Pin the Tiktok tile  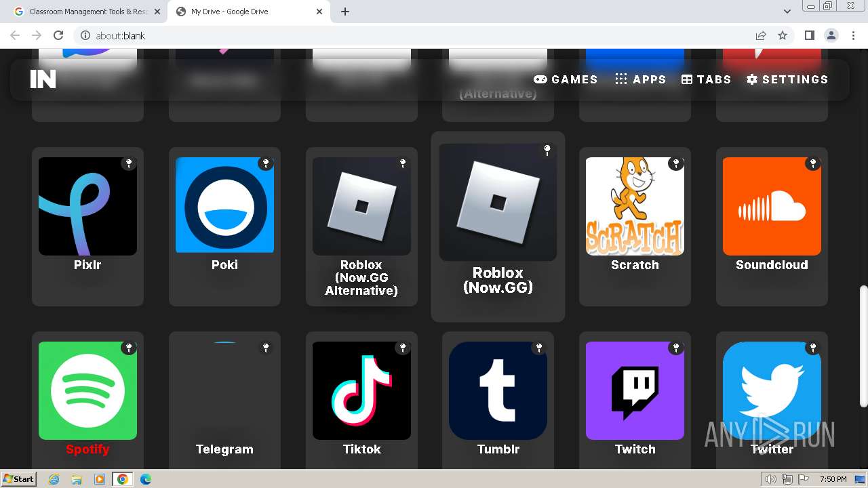click(x=403, y=348)
